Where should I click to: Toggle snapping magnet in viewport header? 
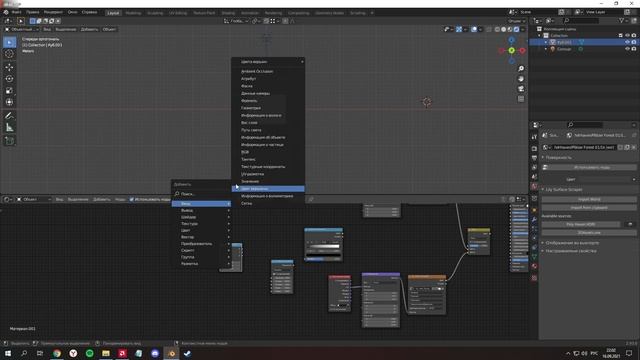[266, 21]
